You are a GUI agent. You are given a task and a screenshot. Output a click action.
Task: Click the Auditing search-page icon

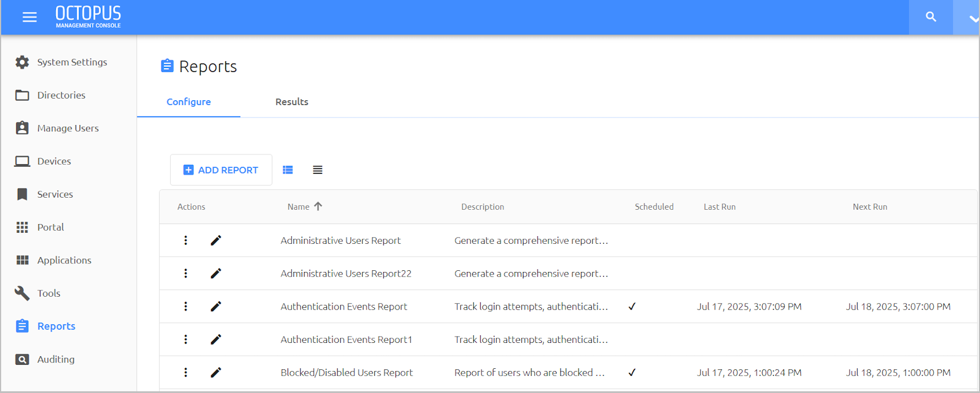coord(22,359)
